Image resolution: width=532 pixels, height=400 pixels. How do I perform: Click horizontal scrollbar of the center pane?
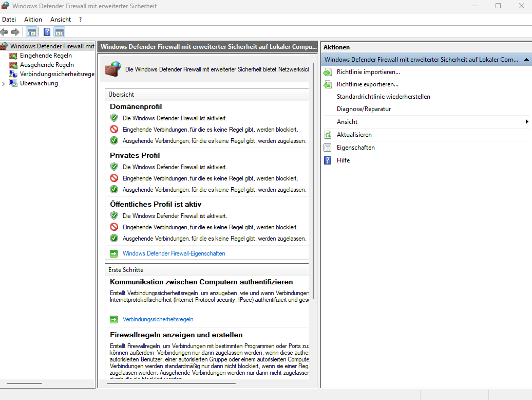tap(171, 384)
